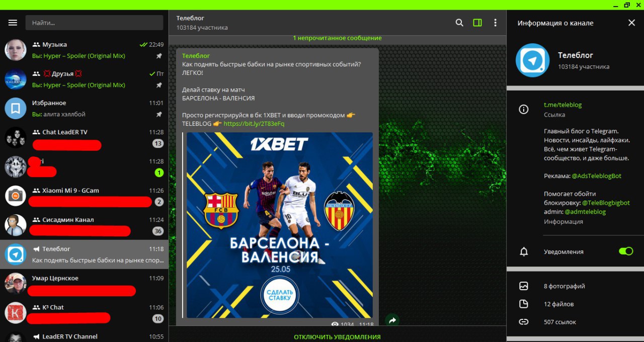This screenshot has width=644, height=342.
Task: Open the 12 файлов shared media
Action: pos(558,304)
